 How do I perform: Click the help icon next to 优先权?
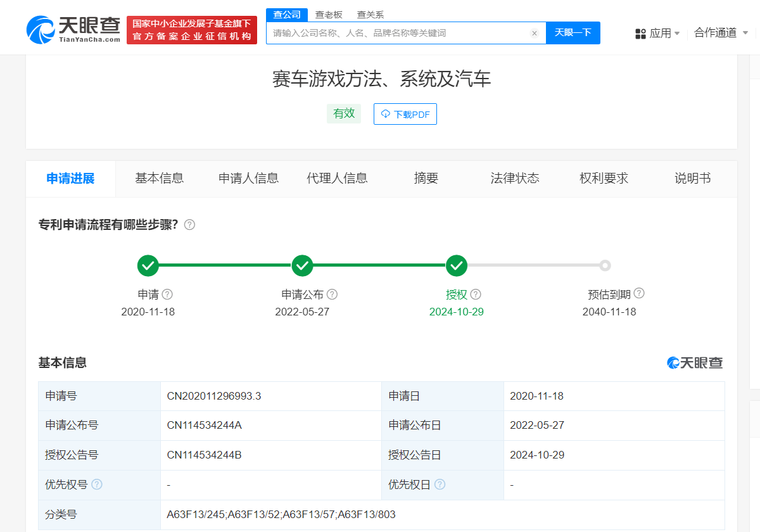(x=97, y=484)
